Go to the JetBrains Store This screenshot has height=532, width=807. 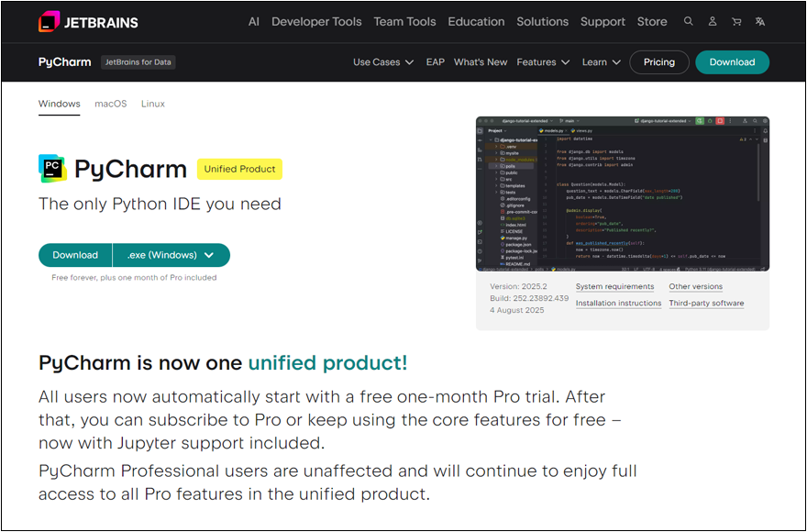pyautogui.click(x=652, y=22)
